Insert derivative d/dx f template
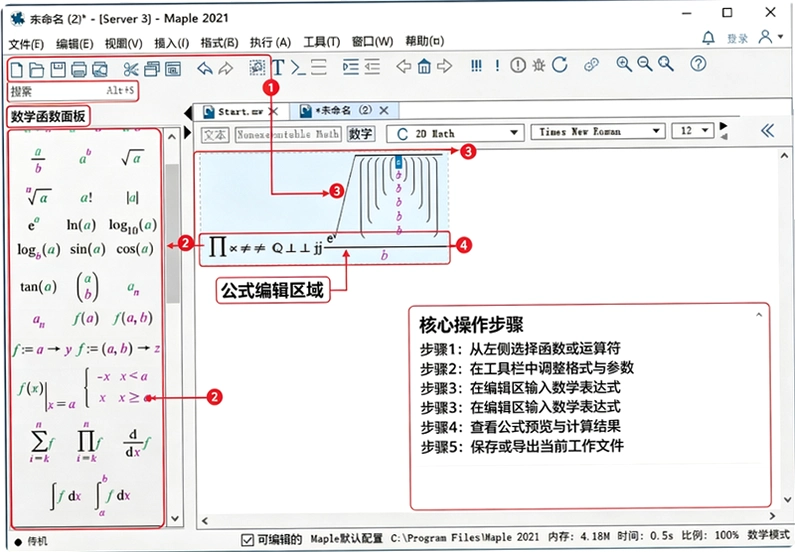 (137, 444)
